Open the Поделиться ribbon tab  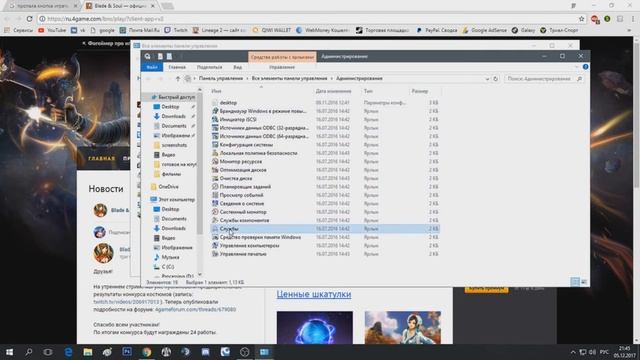point(209,67)
